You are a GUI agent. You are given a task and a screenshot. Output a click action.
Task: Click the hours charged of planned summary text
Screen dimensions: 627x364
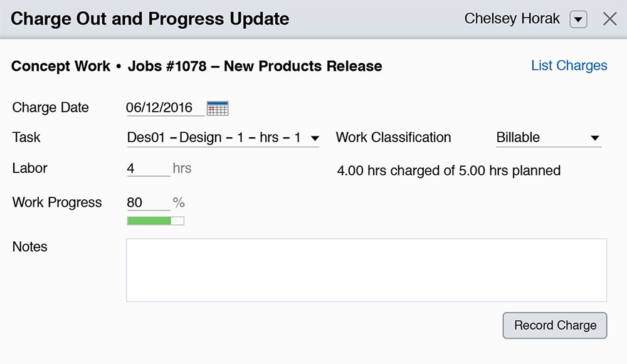point(448,170)
